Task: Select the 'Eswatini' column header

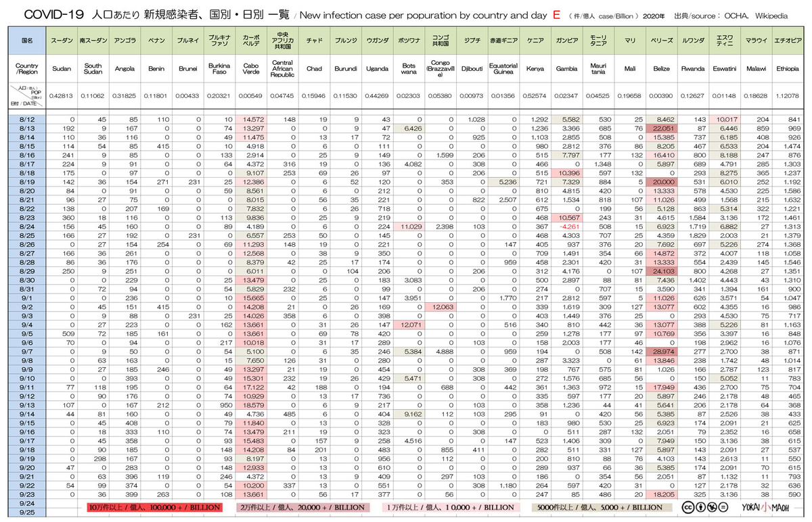Action: coord(724,69)
